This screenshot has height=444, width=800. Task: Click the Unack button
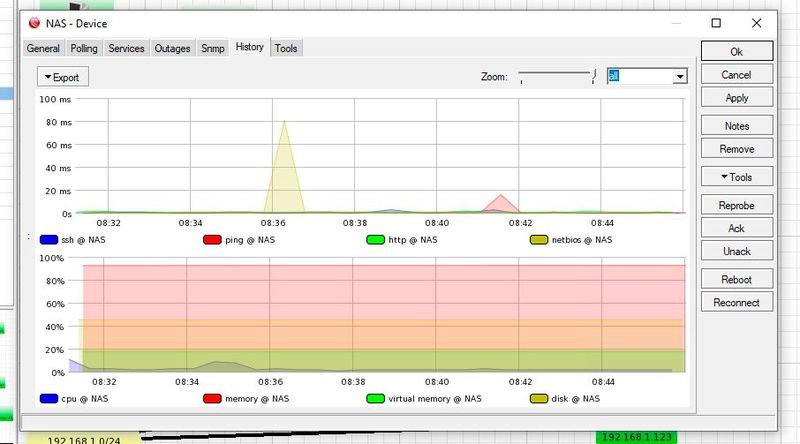tap(737, 251)
